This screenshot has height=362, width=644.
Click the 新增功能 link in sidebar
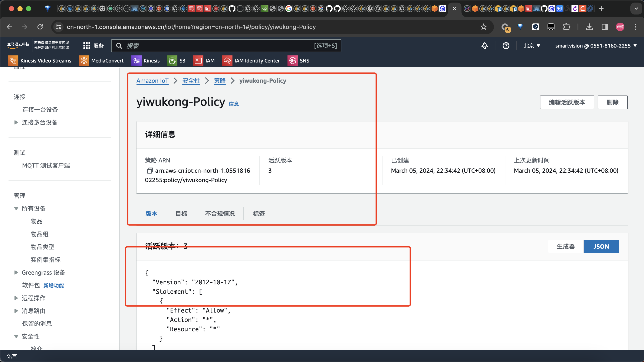[53, 285]
